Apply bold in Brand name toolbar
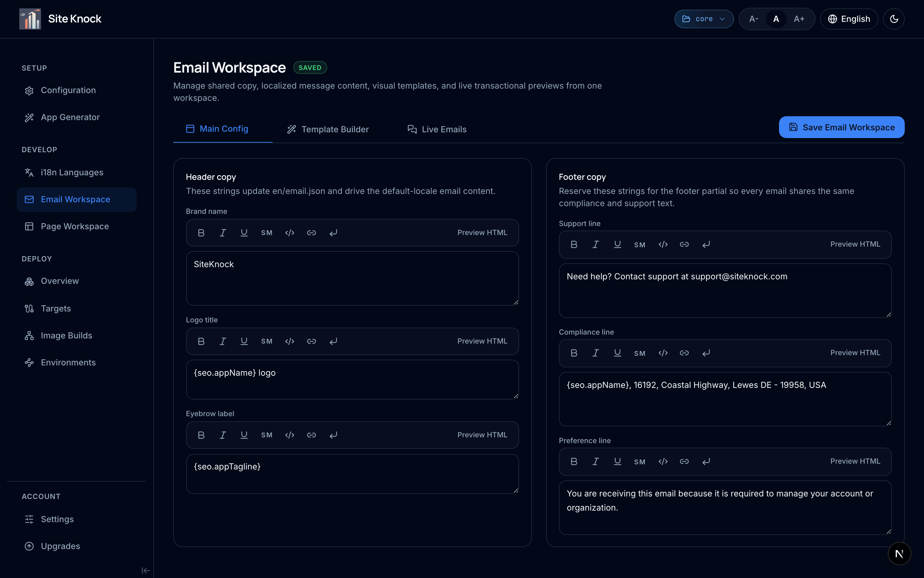Image resolution: width=924 pixels, height=578 pixels. click(201, 233)
